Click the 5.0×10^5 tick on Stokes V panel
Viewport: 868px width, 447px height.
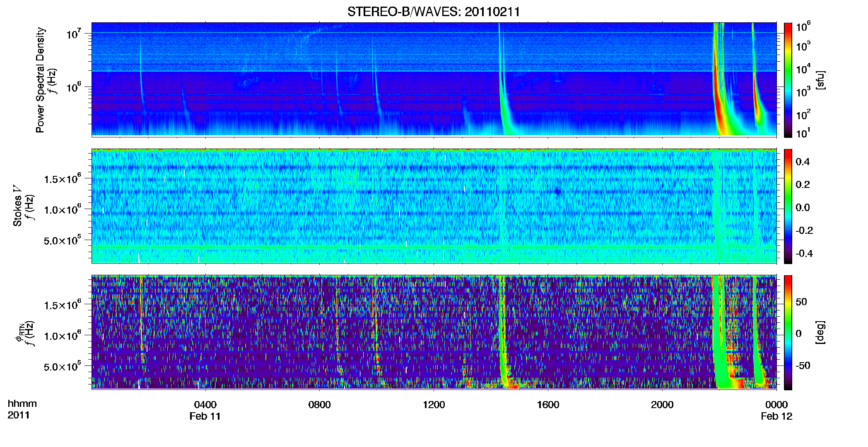(x=62, y=240)
